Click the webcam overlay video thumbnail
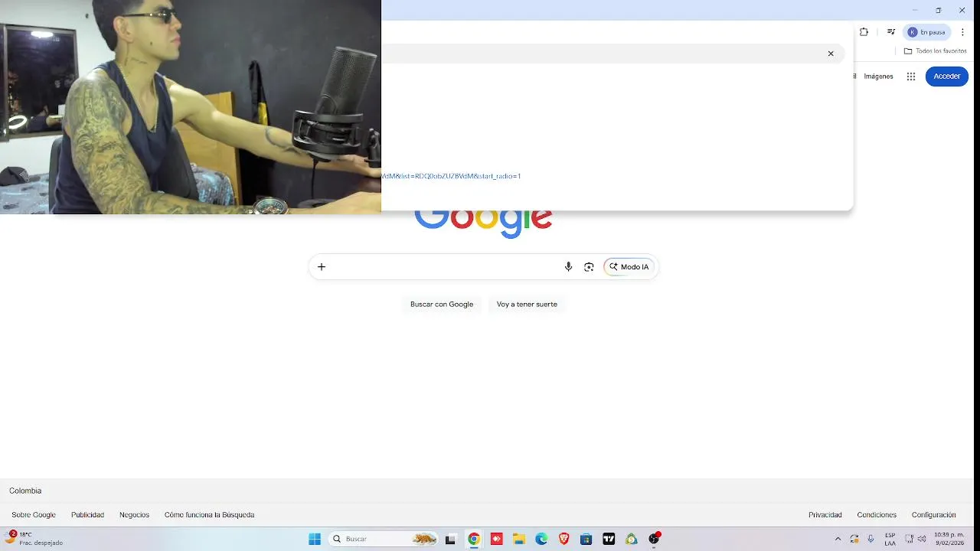 click(191, 106)
